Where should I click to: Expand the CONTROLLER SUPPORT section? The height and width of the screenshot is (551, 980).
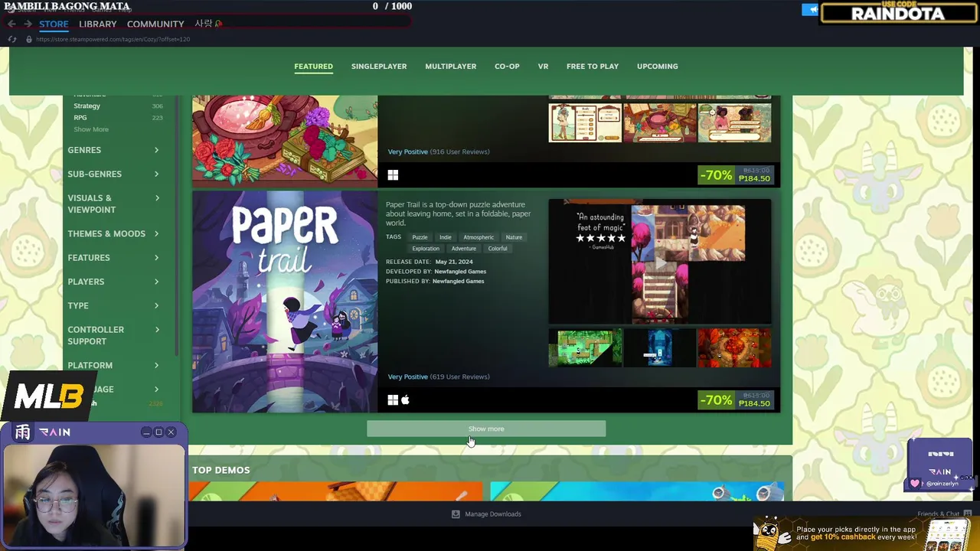[x=113, y=335]
